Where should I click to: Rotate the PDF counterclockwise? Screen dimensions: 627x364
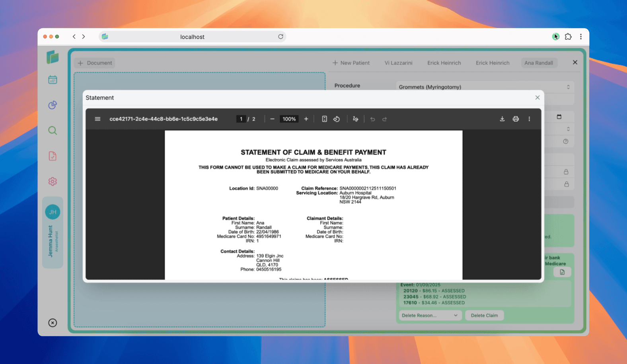[x=337, y=119]
